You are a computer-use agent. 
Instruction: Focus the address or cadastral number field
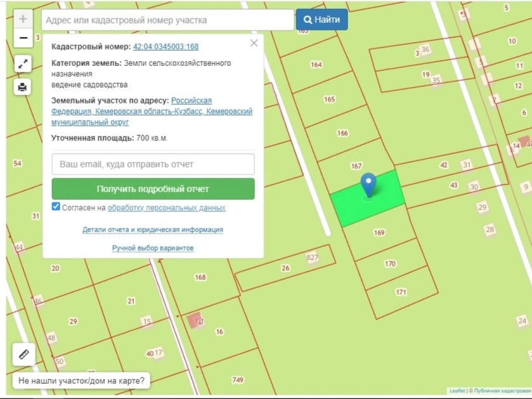(167, 20)
